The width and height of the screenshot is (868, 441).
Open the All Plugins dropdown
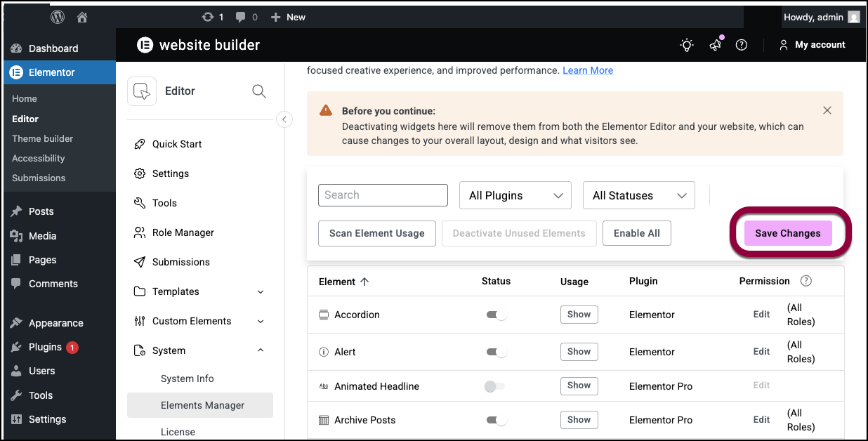pyautogui.click(x=515, y=195)
